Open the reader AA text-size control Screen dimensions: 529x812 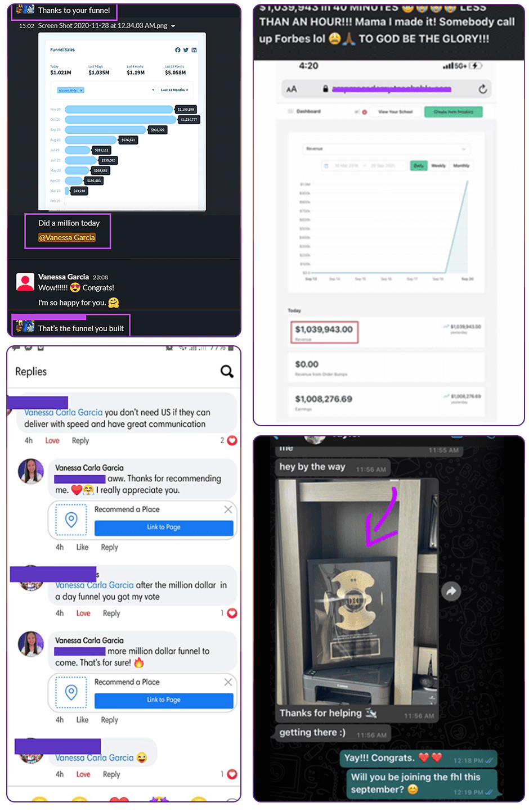292,89
